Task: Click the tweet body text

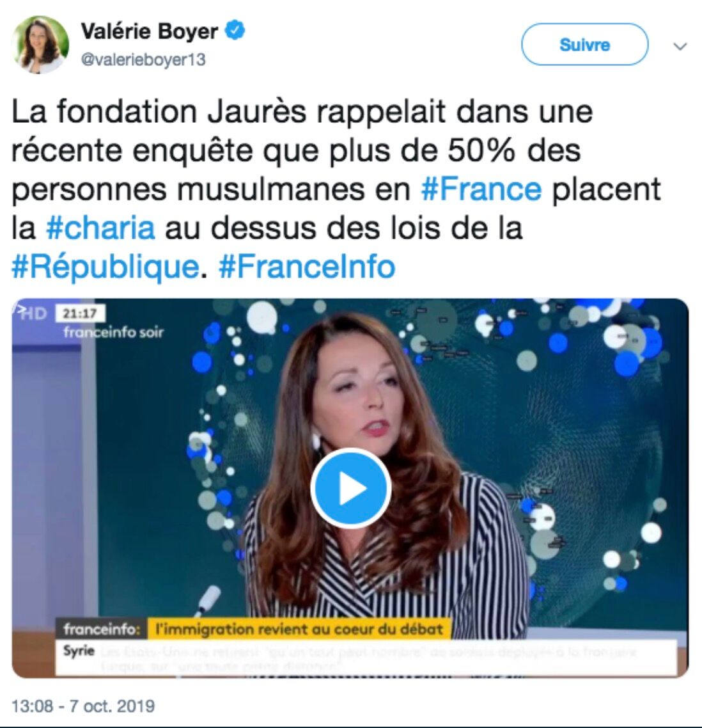Action: (336, 189)
